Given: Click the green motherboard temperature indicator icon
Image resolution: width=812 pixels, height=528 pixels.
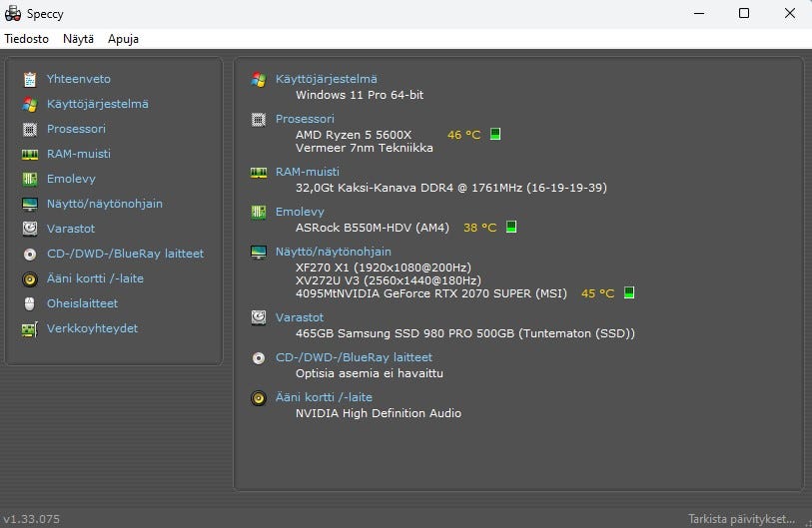Looking at the screenshot, I should click(511, 227).
